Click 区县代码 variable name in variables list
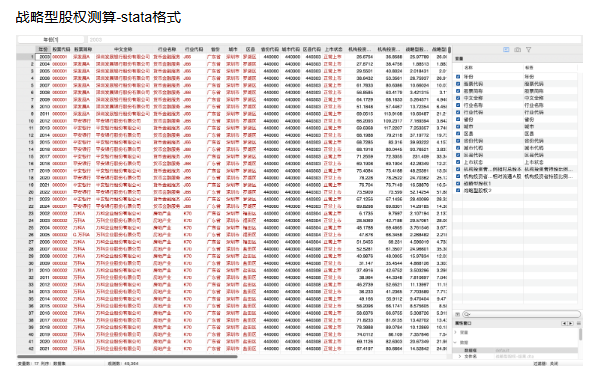Viewport: 614px width, 366px height. click(473, 155)
